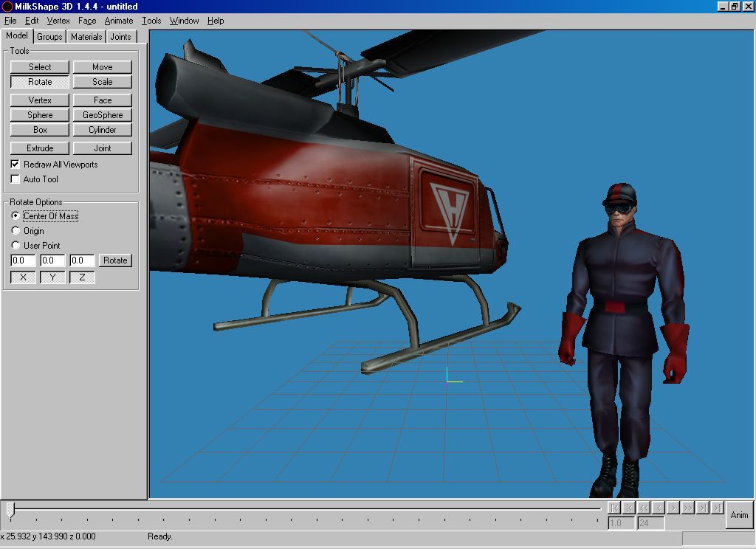The width and height of the screenshot is (756, 549).
Task: Switch to the Groups tab
Action: 49,37
